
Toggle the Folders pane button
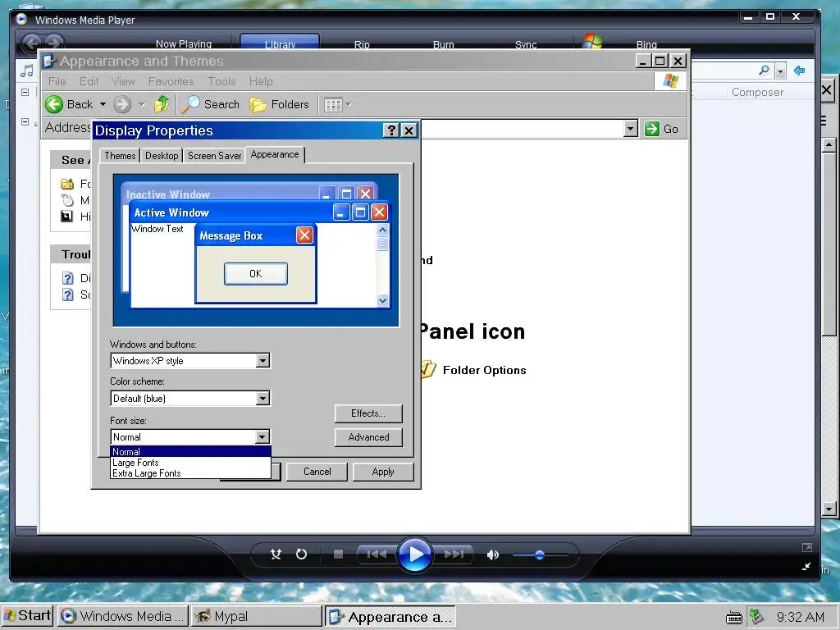279,104
